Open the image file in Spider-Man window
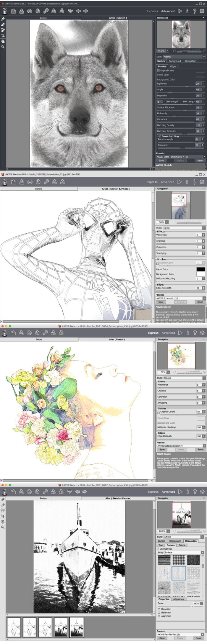This screenshot has height=644, width=207. point(14,182)
